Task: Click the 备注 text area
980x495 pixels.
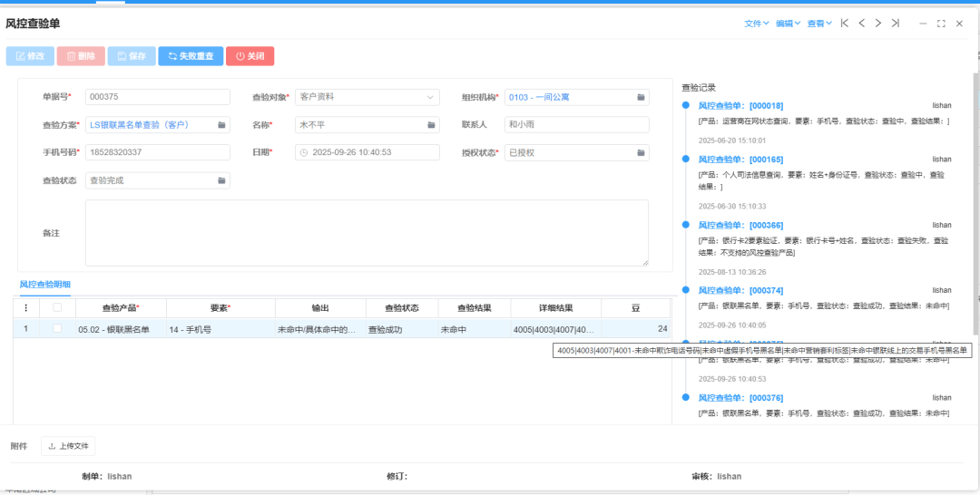Action: pos(367,233)
